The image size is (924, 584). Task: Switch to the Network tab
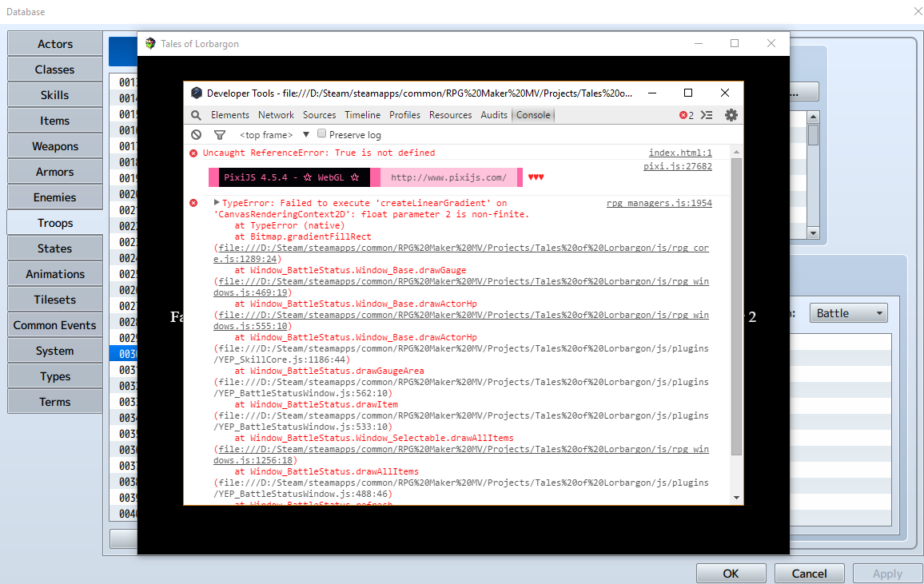pyautogui.click(x=276, y=115)
